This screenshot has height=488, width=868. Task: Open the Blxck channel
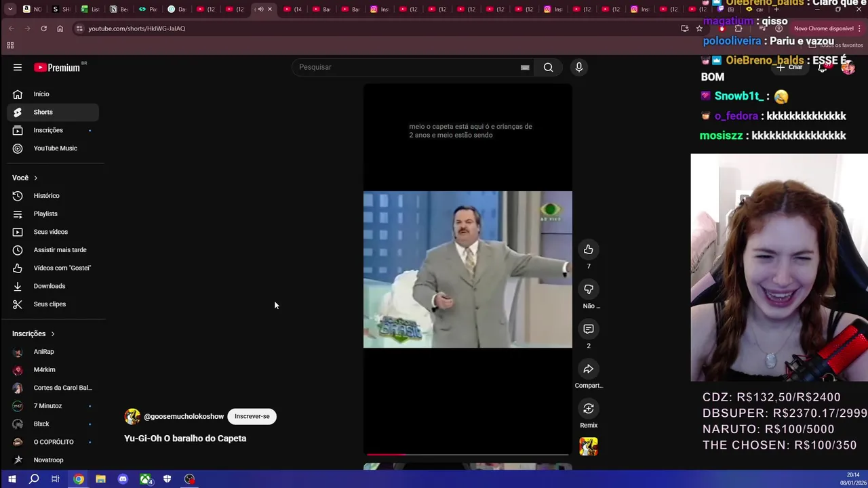point(53,424)
